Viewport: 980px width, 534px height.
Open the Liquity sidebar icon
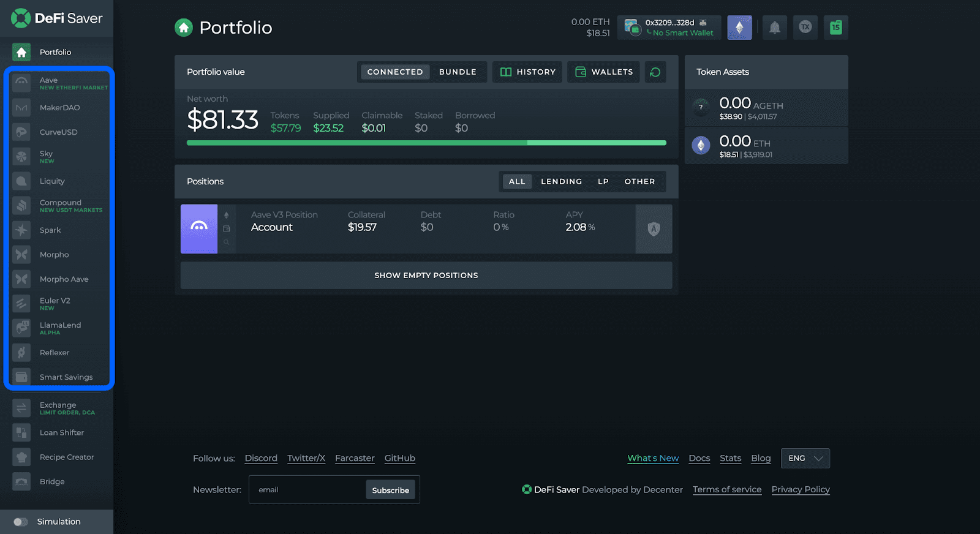(x=21, y=181)
